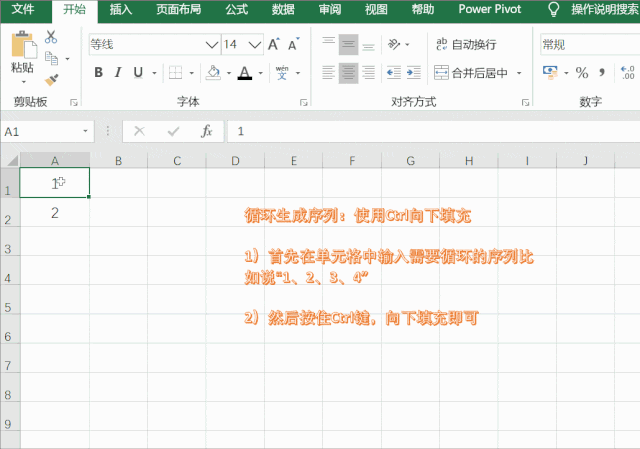This screenshot has height=449, width=640.
Task: Switch to the 公式 Formulas tab
Action: pyautogui.click(x=237, y=9)
